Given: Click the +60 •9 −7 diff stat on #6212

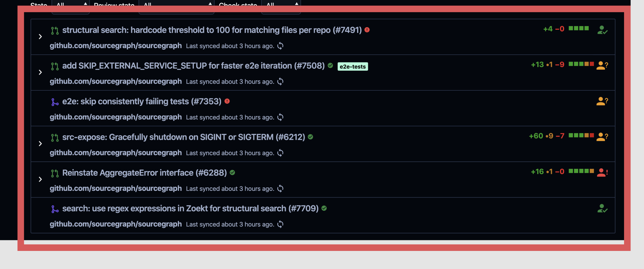Looking at the screenshot, I should tap(547, 136).
